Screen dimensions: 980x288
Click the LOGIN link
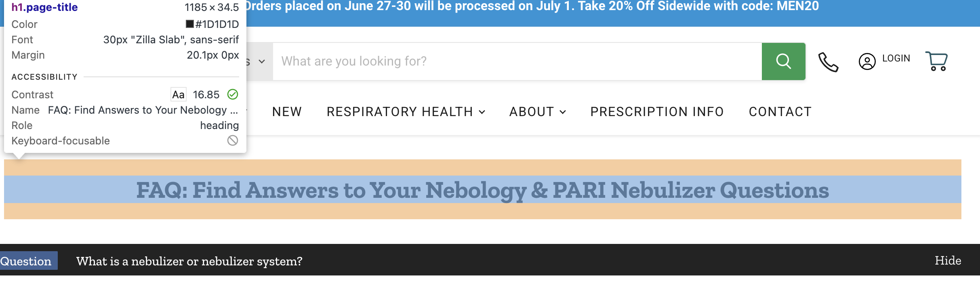pos(896,59)
